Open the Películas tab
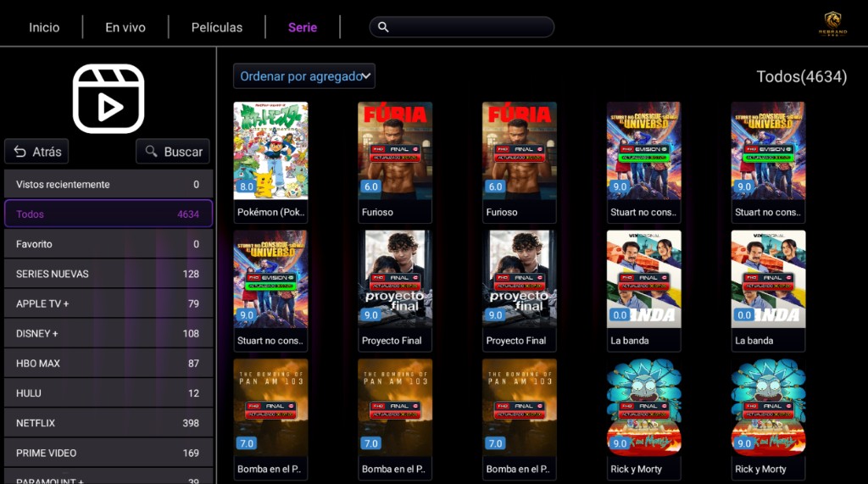The height and width of the screenshot is (484, 868). pyautogui.click(x=216, y=27)
